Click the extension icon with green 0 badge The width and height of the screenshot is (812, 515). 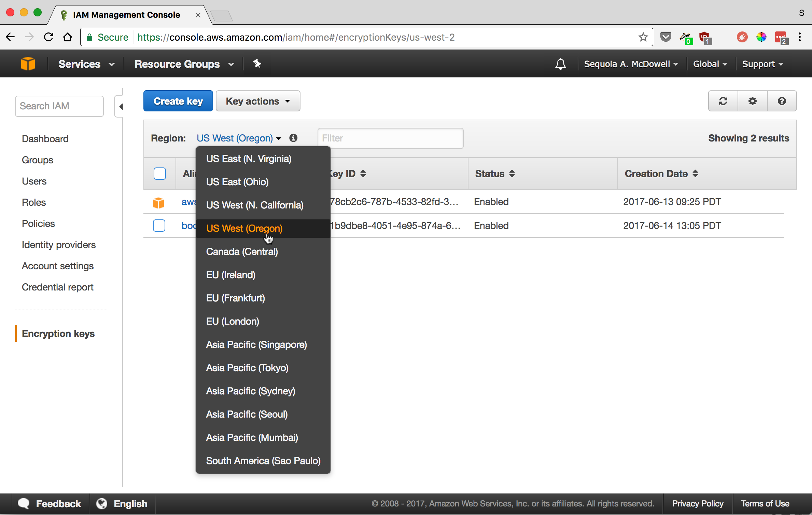tap(686, 38)
